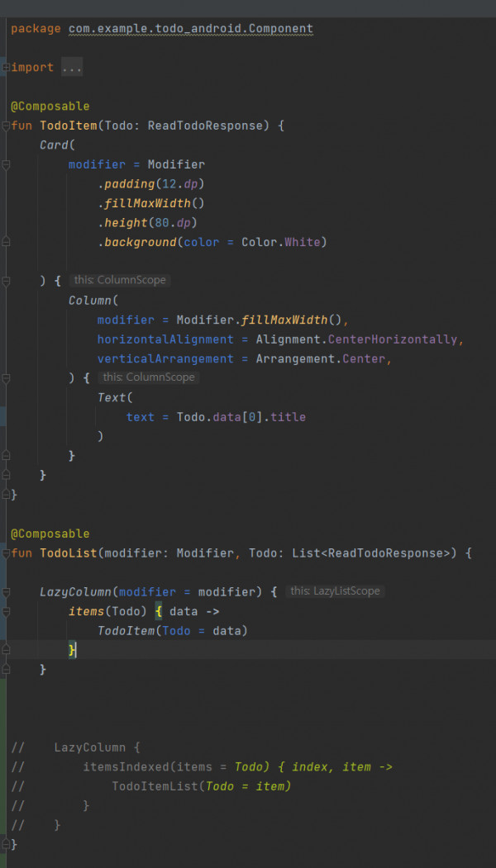Collapse the Card lambda block fold marker
Screen dimensions: 496x868
[6, 282]
